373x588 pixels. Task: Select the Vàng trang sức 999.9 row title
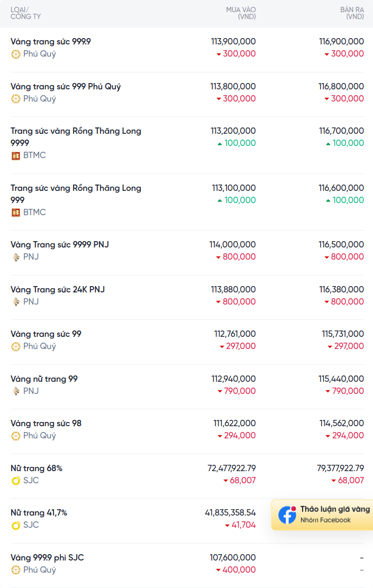point(51,42)
